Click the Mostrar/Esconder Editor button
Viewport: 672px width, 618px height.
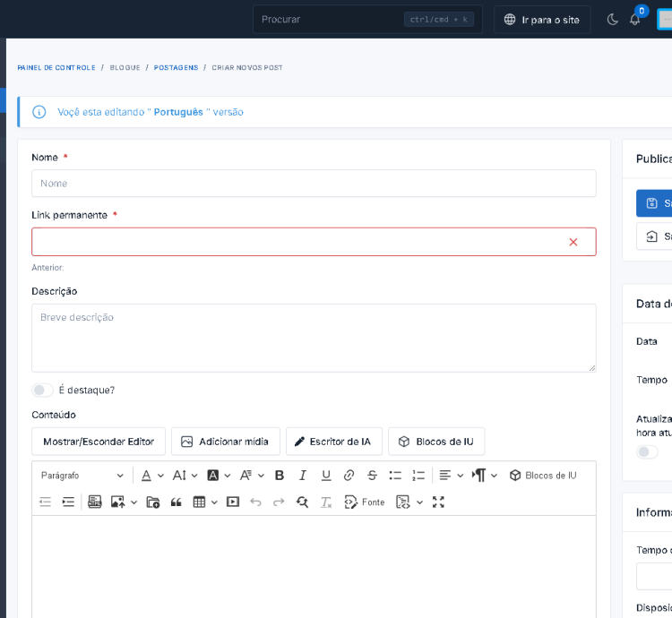point(99,442)
